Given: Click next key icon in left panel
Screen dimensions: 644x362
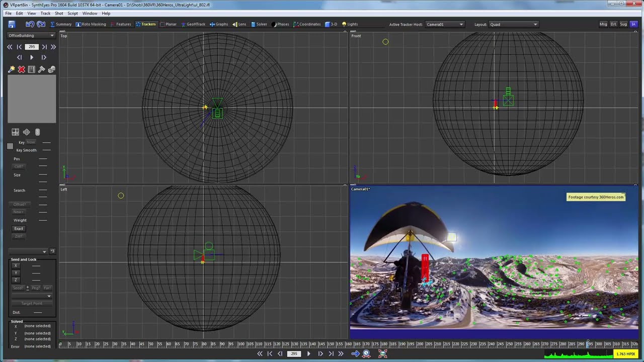Looking at the screenshot, I should (44, 47).
